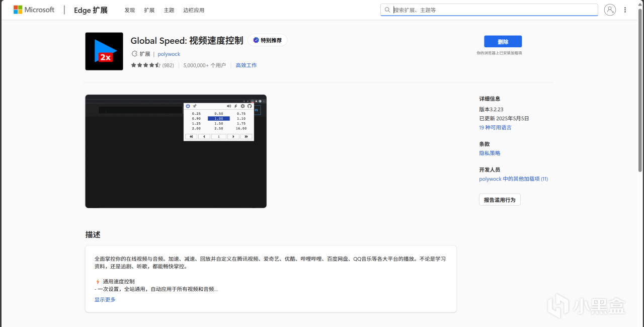Click the extension puzzle piece icon
The height and width of the screenshot is (327, 644).
(134, 54)
